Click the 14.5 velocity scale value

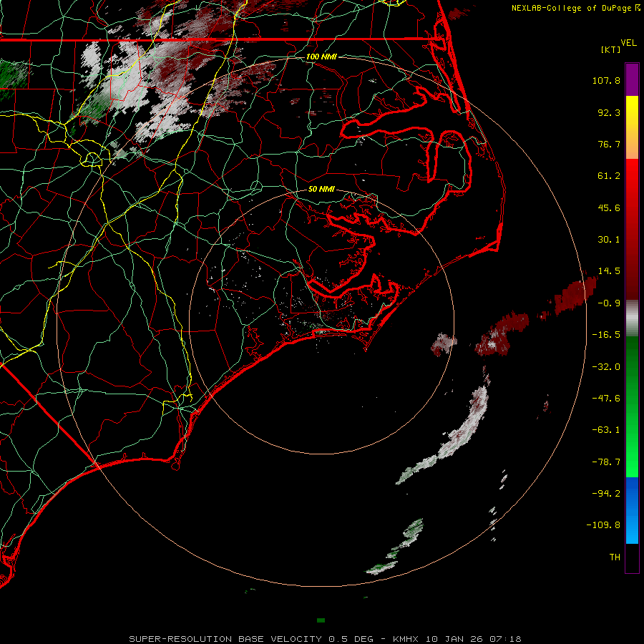click(x=609, y=271)
